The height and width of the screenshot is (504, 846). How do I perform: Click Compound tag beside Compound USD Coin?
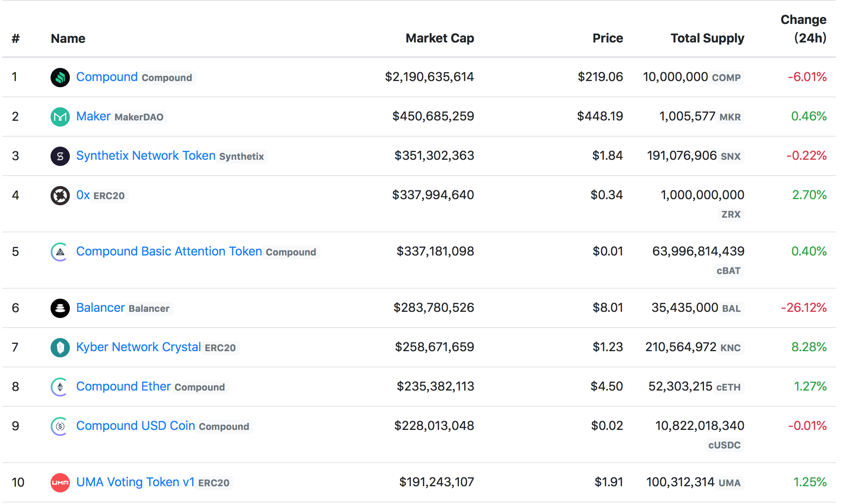224,426
